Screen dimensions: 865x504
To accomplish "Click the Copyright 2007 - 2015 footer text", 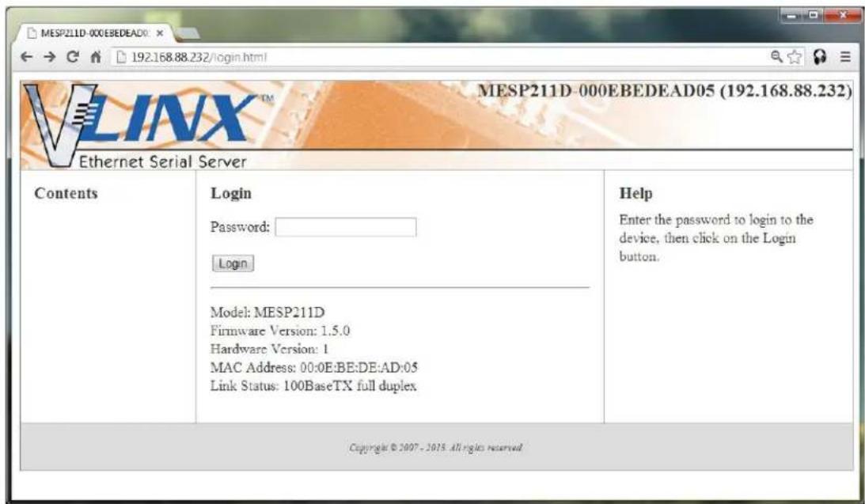I will [x=436, y=447].
